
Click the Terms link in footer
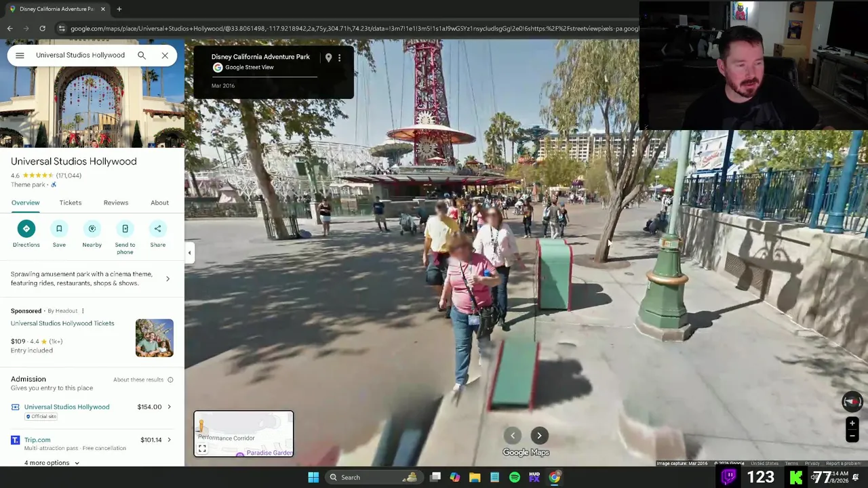coord(791,464)
